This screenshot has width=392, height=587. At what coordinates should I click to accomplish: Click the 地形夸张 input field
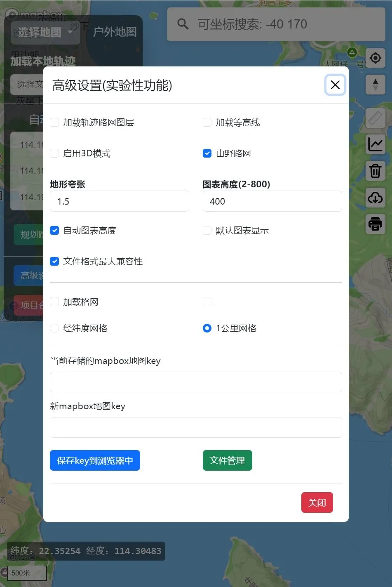click(x=119, y=201)
